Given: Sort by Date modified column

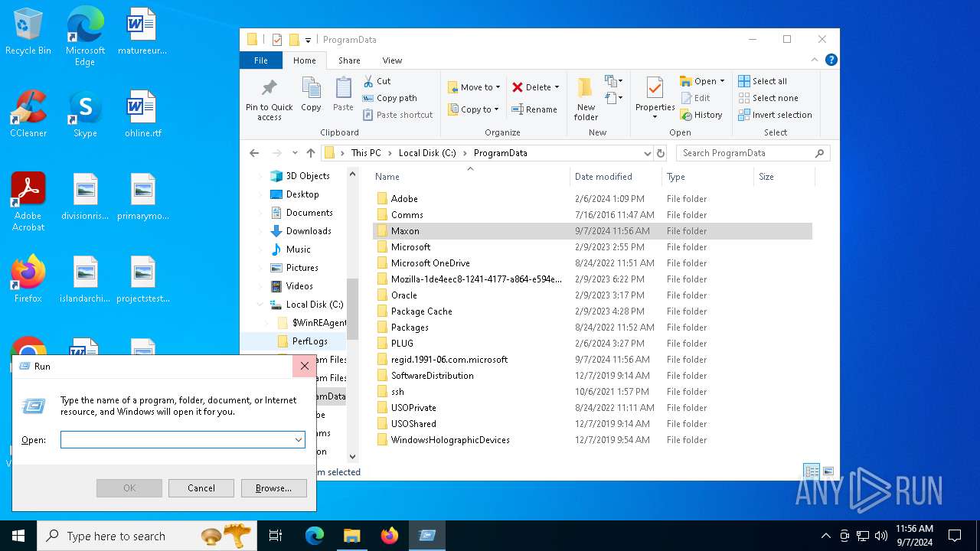Looking at the screenshot, I should tap(616, 177).
